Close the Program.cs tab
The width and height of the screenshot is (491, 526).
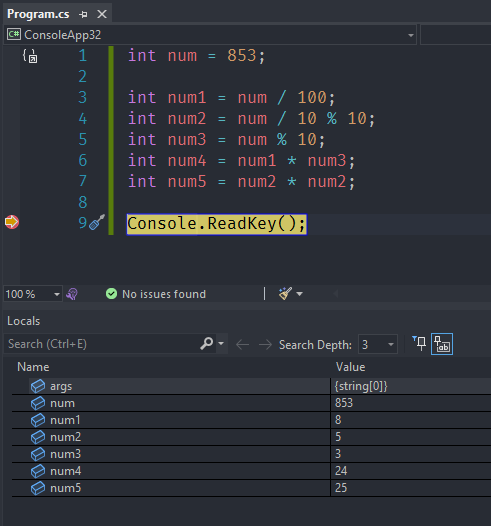coord(102,14)
